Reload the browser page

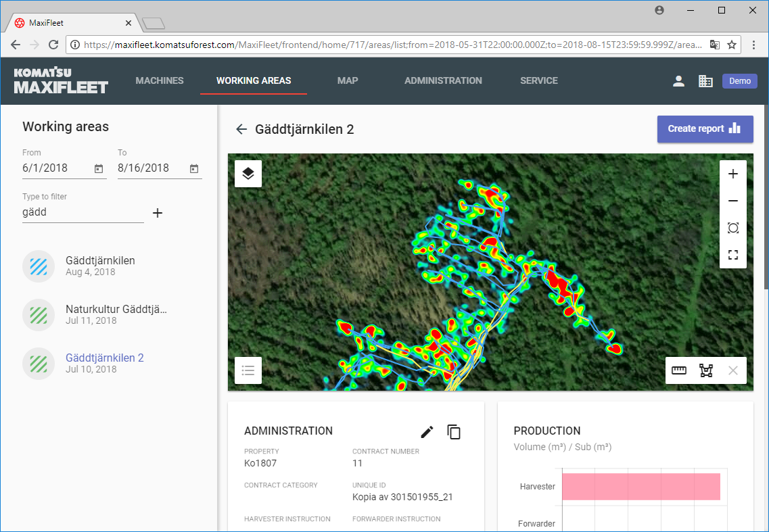point(53,45)
